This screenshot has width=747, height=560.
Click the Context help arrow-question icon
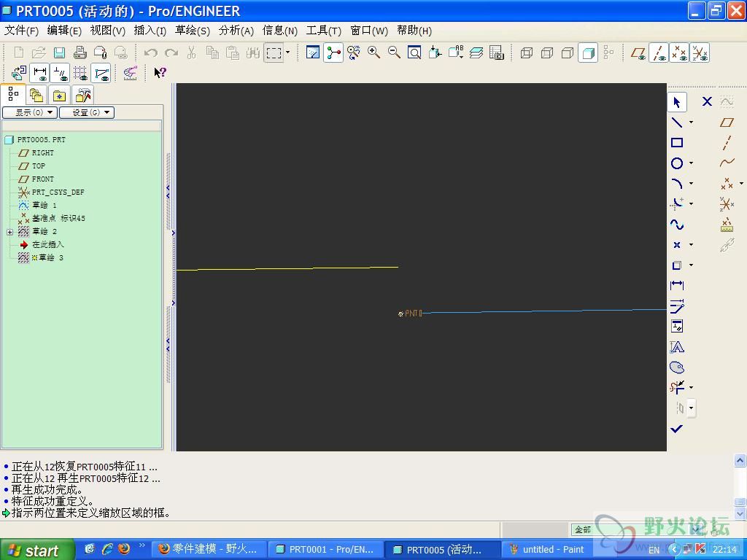pyautogui.click(x=160, y=73)
